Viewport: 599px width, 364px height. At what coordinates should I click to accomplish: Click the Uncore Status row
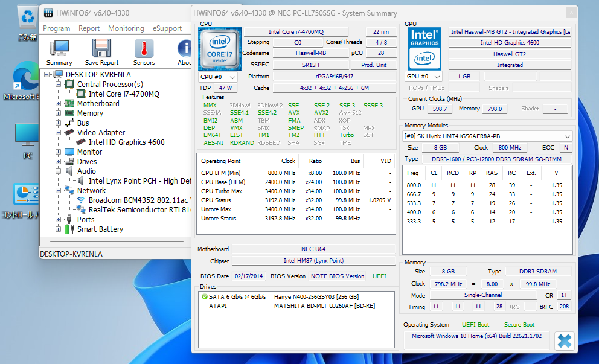296,219
